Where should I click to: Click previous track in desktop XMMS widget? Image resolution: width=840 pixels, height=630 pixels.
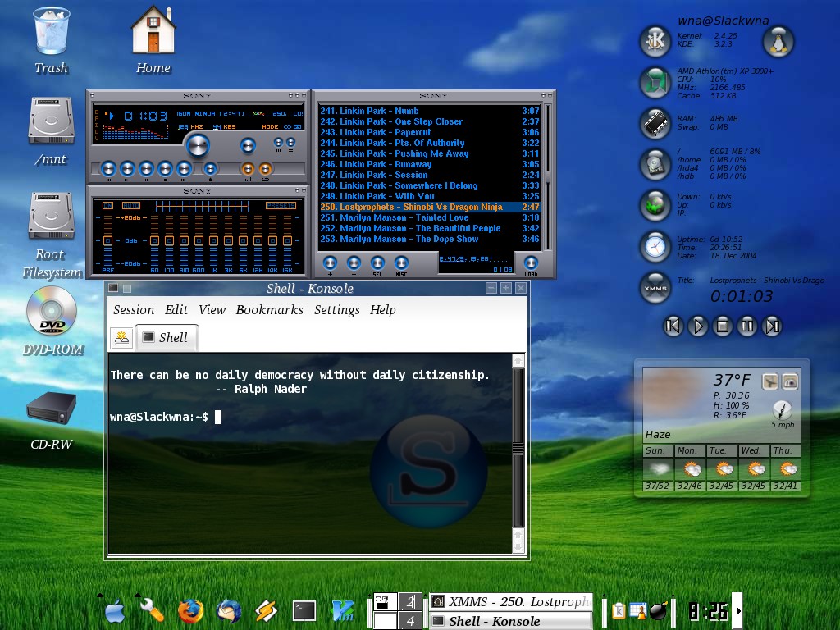pos(673,326)
